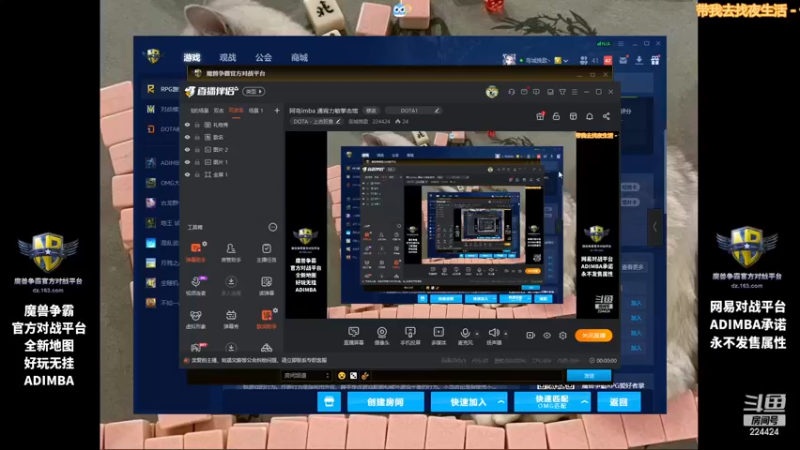This screenshot has height=450, width=800.
Task: Open the 主播任务 checklist icon
Action: point(266,252)
